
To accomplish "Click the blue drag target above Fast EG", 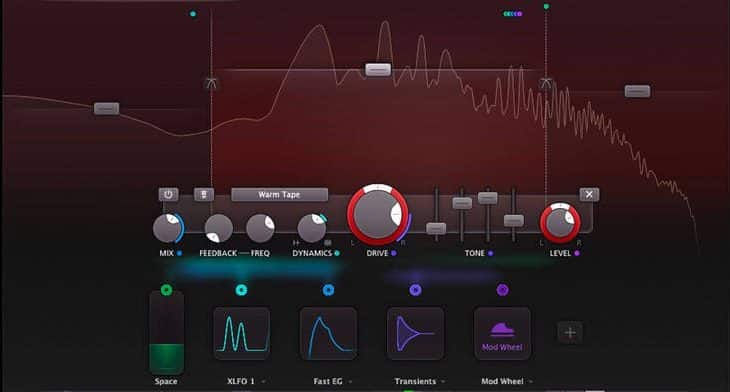I will (328, 290).
